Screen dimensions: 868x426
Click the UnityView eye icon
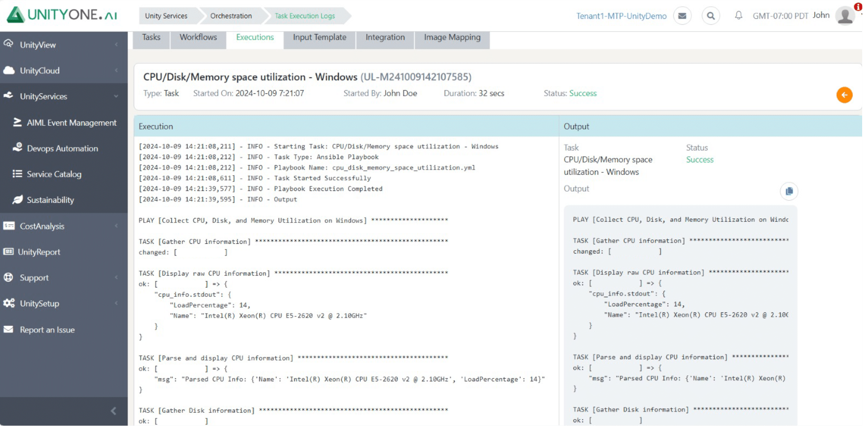point(8,44)
